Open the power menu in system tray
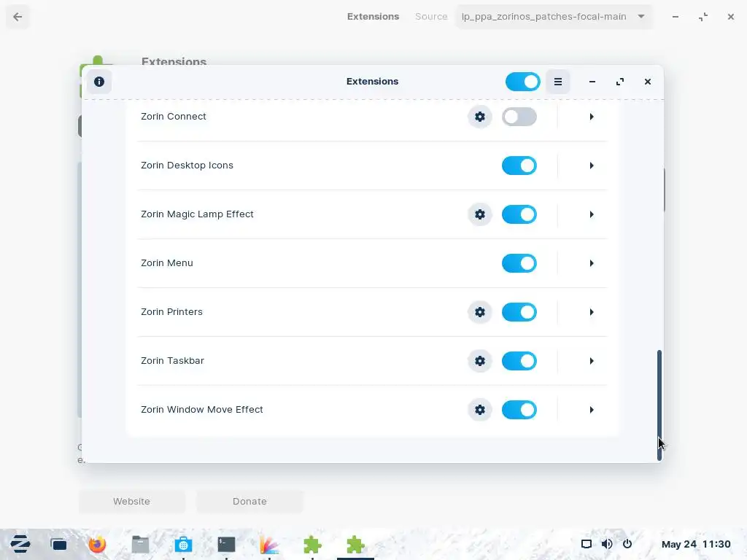This screenshot has height=560, width=747. point(627,544)
